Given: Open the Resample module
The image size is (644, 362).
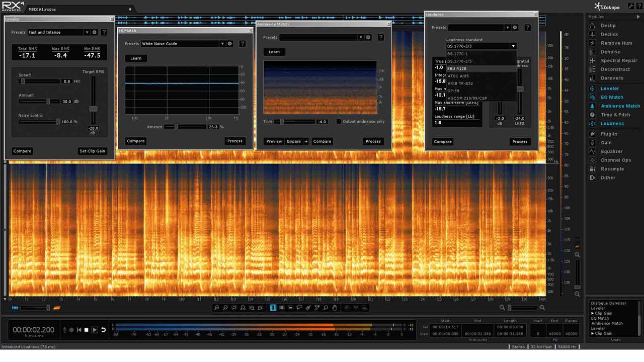Looking at the screenshot, I should tap(612, 169).
